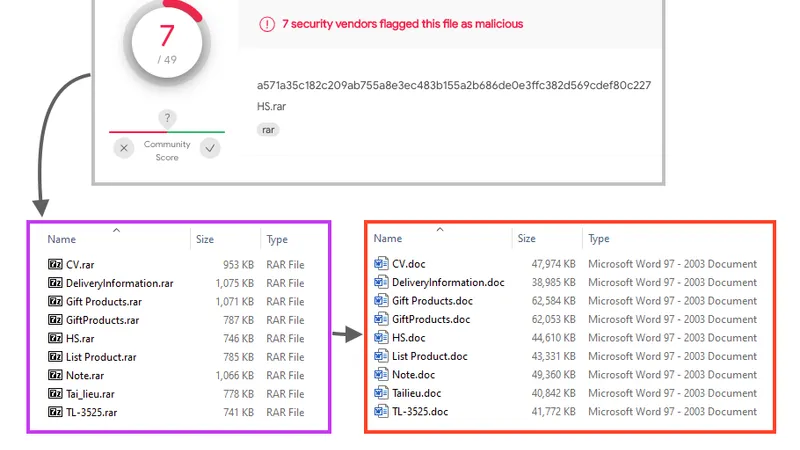Select the TL-3525.doc file name

pos(420,411)
